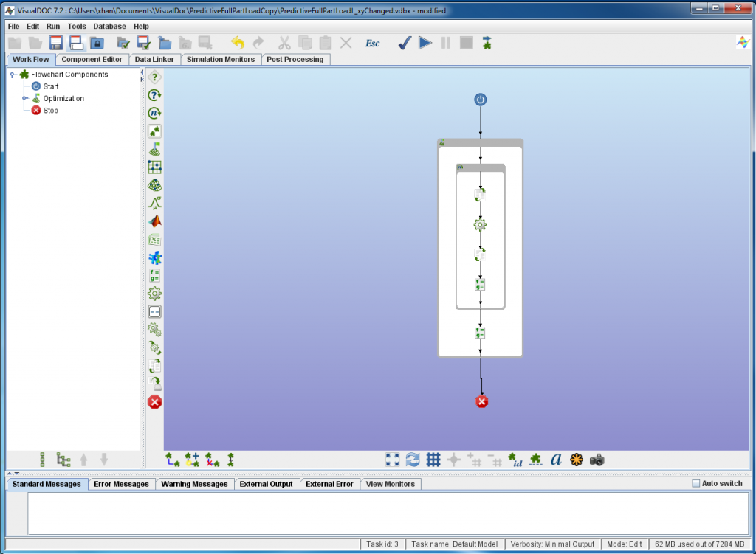756x554 pixels.
Task: Open the External Output tab
Action: point(266,484)
